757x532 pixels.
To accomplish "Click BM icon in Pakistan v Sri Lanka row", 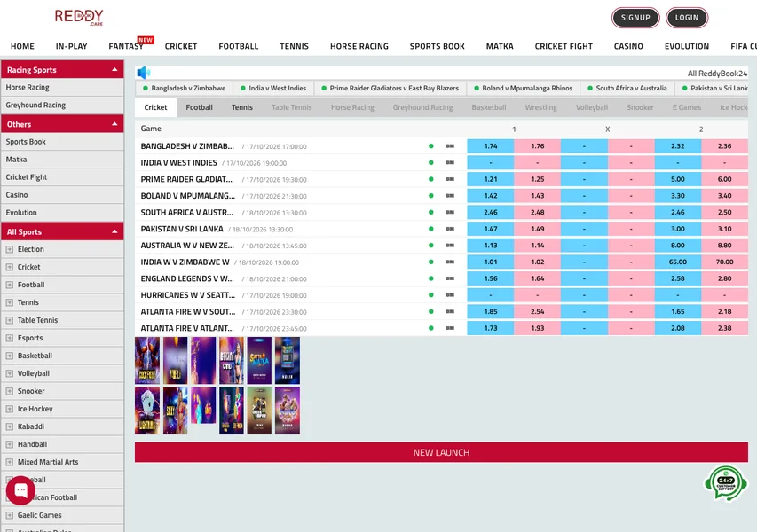I will coord(450,229).
